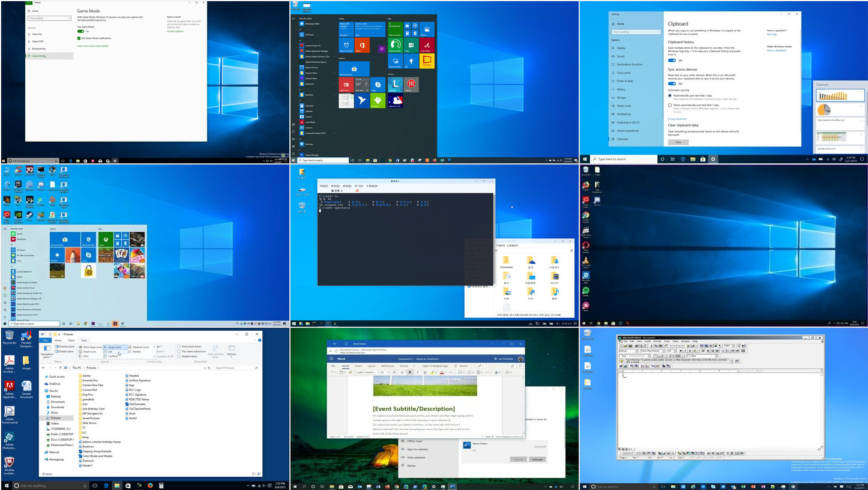868x490 pixels.
Task: Open Sample Document desktop icon
Action: [x=26, y=390]
